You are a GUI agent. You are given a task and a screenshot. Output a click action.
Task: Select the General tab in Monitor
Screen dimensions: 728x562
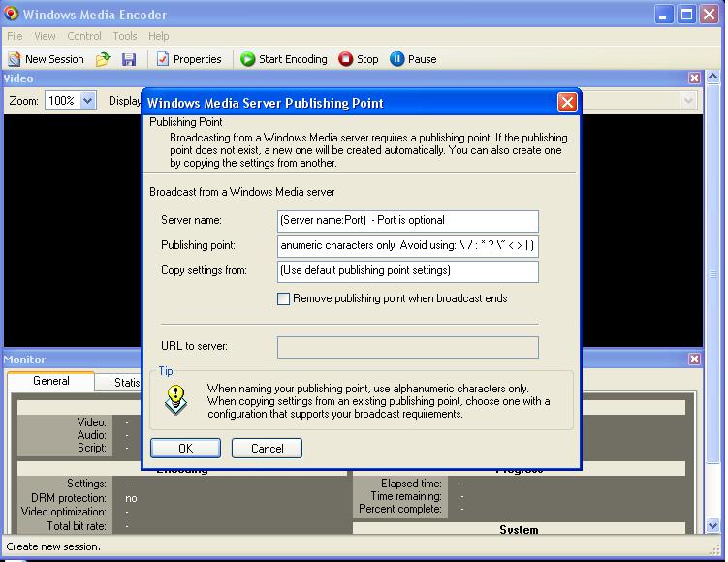coord(51,381)
